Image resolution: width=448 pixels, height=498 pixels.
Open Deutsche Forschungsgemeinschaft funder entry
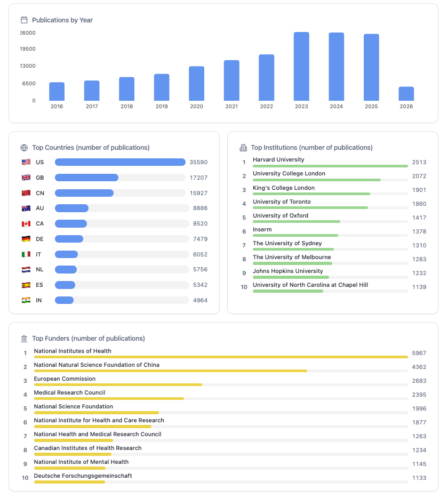(83, 476)
